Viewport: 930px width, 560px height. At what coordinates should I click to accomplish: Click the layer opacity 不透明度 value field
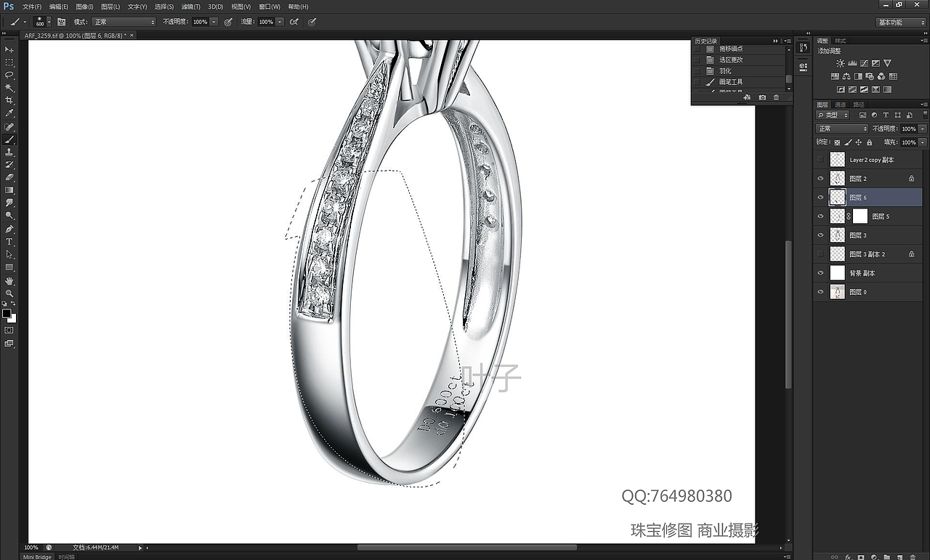click(909, 129)
